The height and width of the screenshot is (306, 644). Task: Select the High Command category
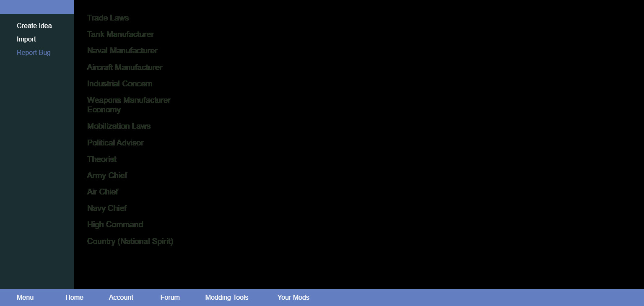tap(115, 225)
